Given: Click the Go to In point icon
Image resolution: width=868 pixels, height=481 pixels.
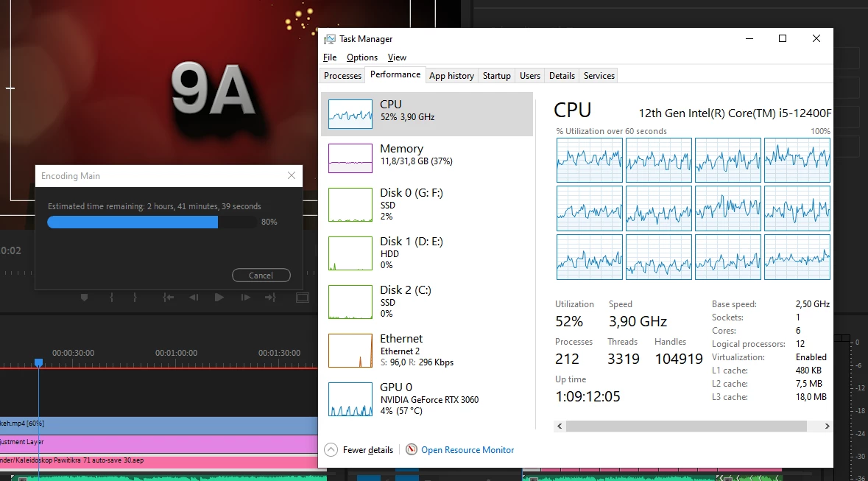Looking at the screenshot, I should click(x=169, y=298).
